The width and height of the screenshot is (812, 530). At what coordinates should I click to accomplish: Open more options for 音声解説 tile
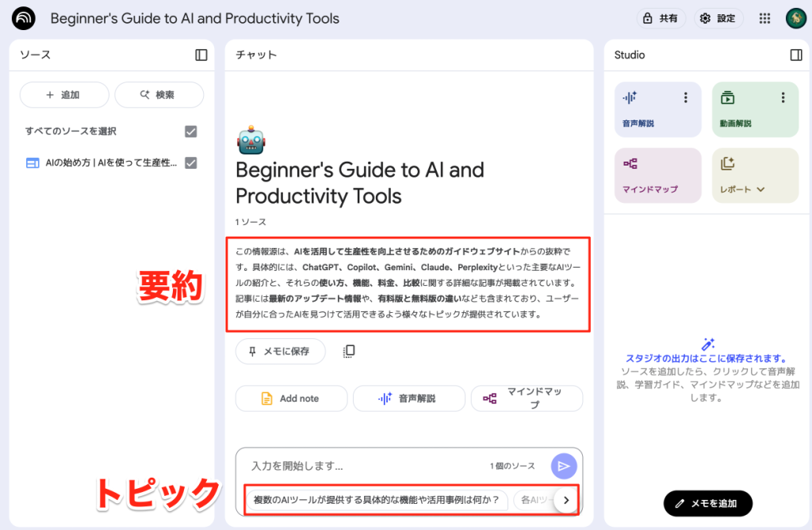pyautogui.click(x=685, y=97)
